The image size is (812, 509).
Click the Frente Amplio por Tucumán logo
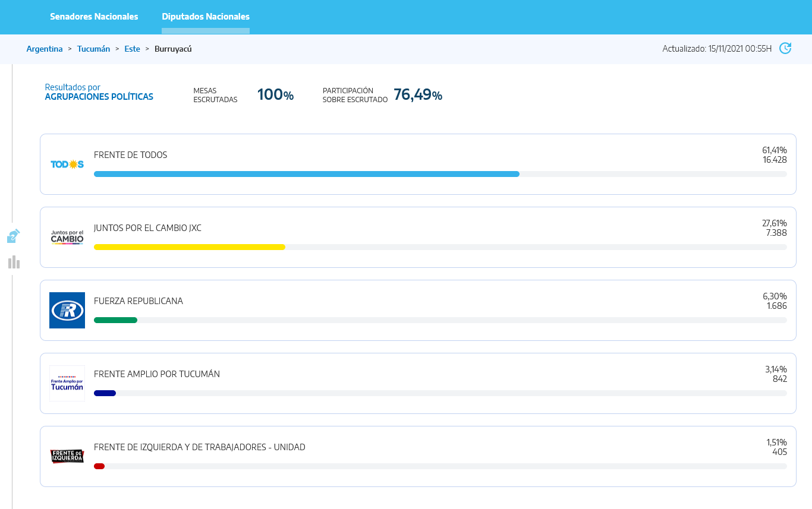[x=67, y=383]
